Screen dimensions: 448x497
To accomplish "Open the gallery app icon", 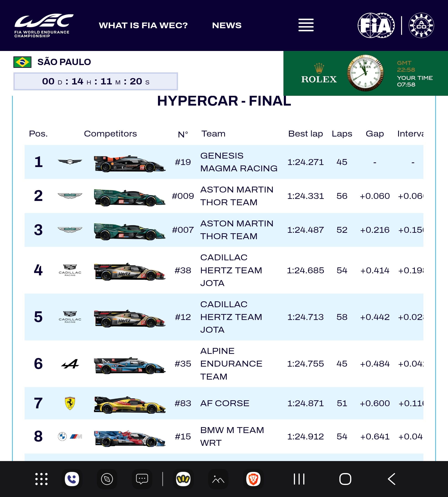I will 218,479.
